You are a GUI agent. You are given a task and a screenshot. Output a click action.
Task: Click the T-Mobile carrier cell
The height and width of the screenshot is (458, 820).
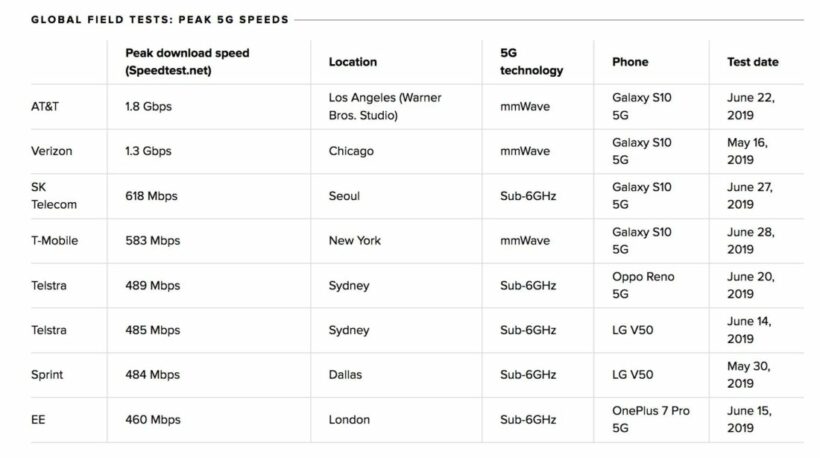tap(55, 241)
